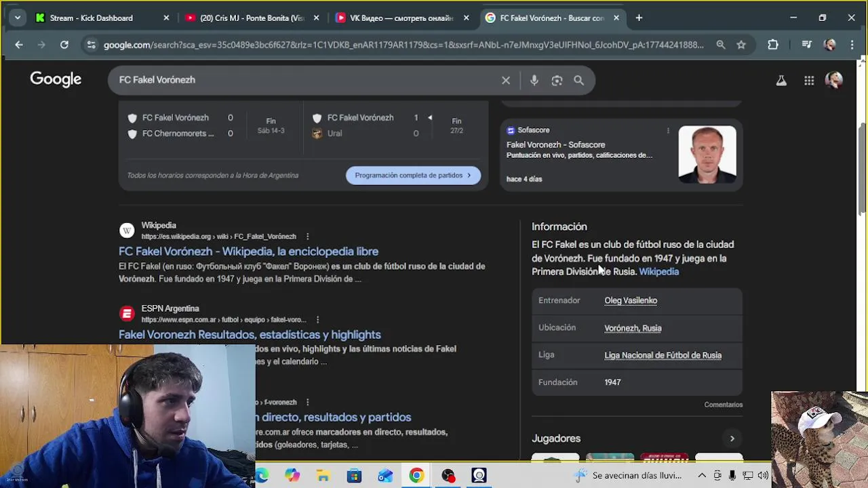The width and height of the screenshot is (868, 488).
Task: Open Copilot from the taskbar
Action: click(x=292, y=476)
